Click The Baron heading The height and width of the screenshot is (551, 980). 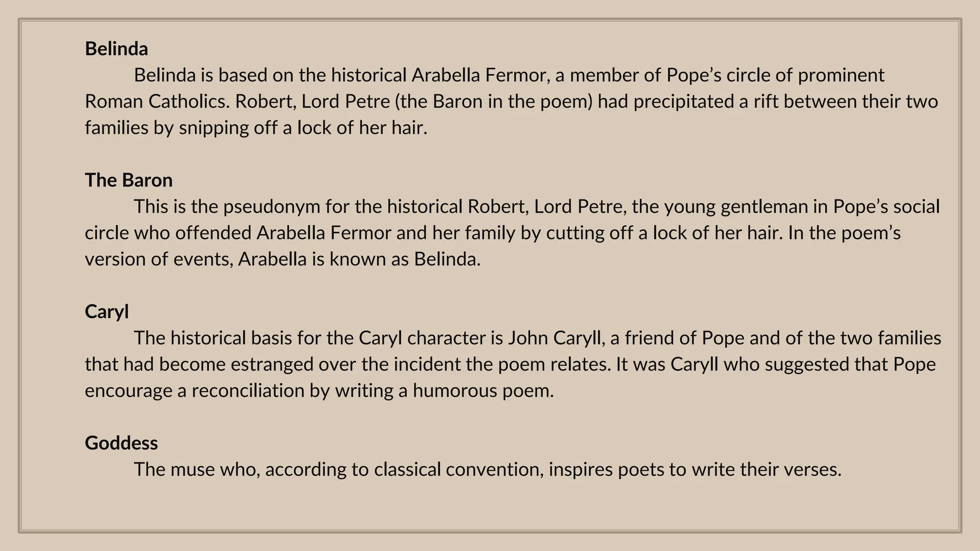(x=129, y=180)
